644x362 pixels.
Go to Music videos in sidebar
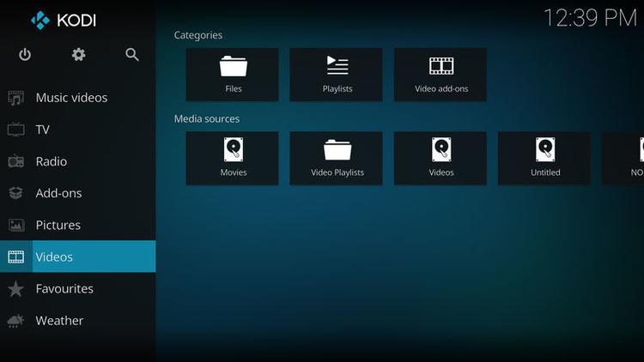pos(71,98)
